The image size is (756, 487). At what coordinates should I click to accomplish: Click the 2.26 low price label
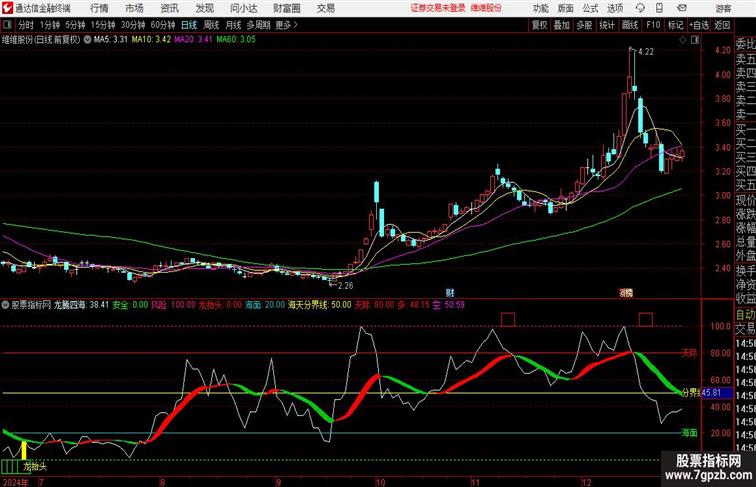click(345, 285)
